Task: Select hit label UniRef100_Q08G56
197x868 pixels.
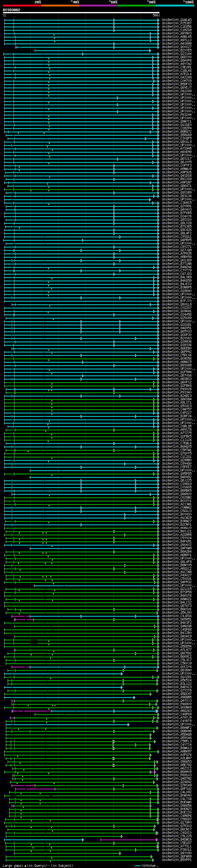Action: pyautogui.click(x=177, y=358)
